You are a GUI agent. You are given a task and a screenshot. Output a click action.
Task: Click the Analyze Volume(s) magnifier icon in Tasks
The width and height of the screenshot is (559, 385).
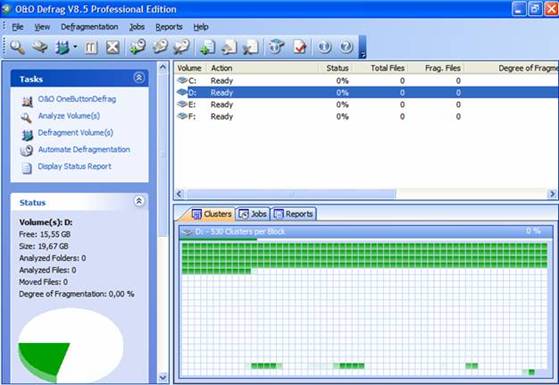tap(26, 118)
